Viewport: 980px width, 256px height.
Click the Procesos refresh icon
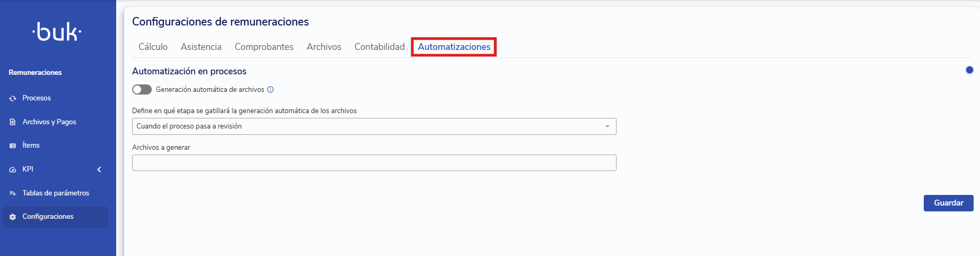point(13,98)
